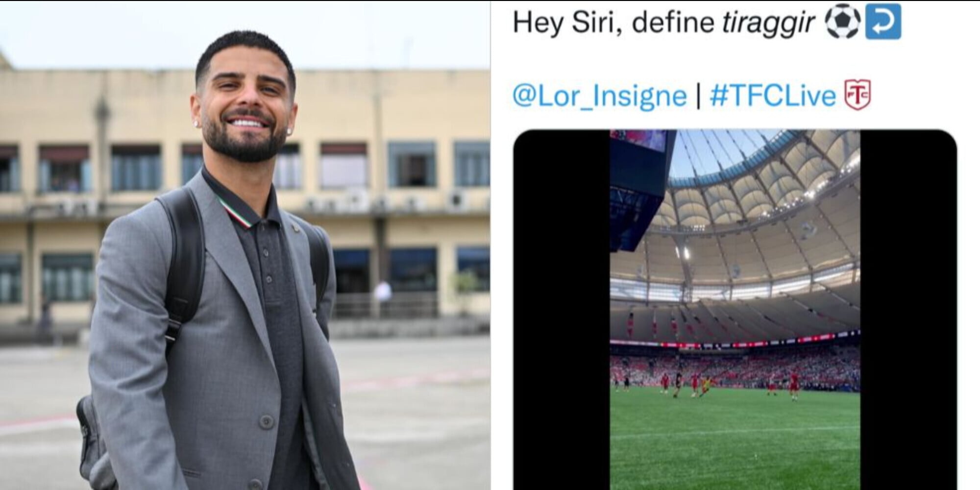Click the right black bar of the video
Screen dimensions: 980x490
pos(908,310)
